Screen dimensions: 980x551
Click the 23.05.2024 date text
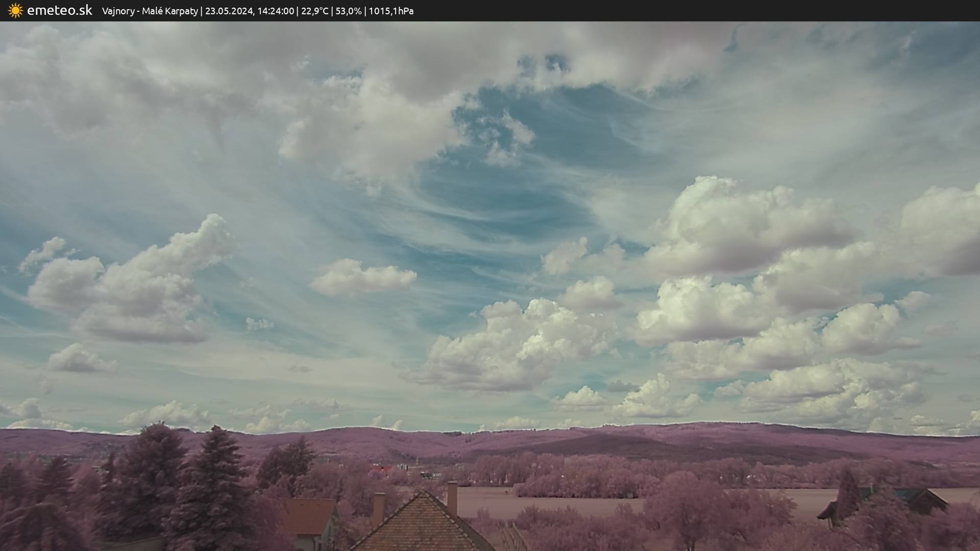229,11
